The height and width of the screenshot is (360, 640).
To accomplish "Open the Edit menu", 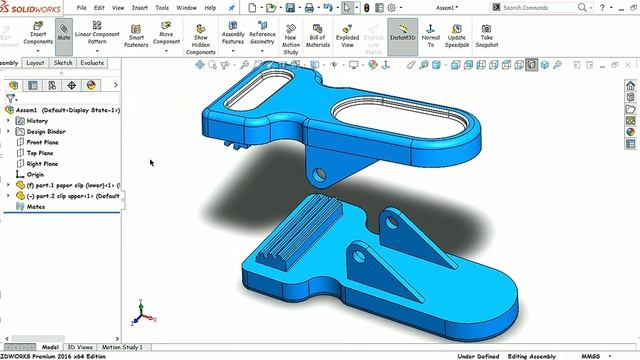I will pyautogui.click(x=99, y=8).
